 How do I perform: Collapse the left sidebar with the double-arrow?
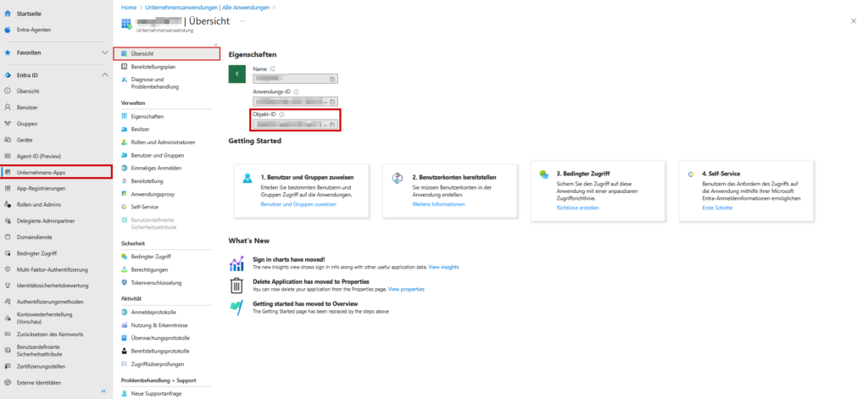(x=103, y=391)
